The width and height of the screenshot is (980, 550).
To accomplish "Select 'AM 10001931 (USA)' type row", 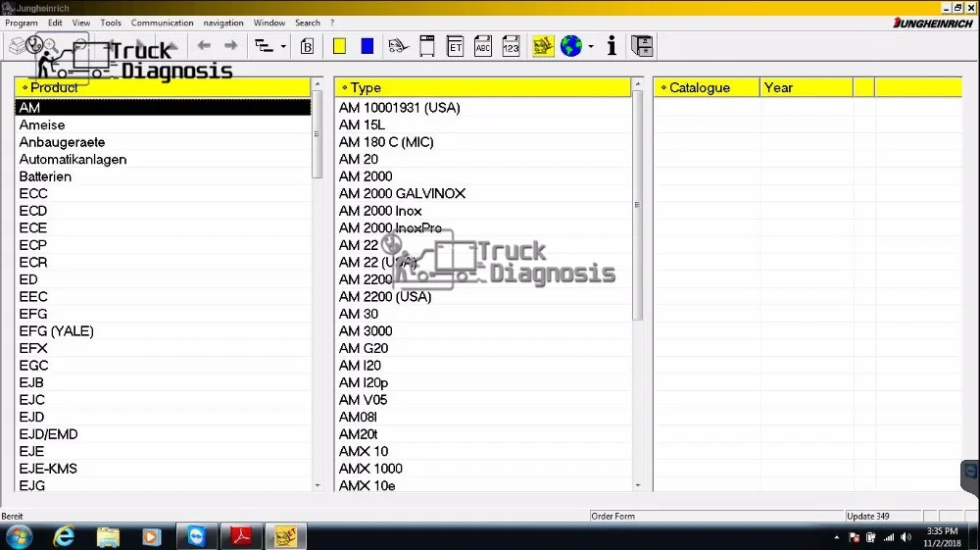I will point(482,108).
